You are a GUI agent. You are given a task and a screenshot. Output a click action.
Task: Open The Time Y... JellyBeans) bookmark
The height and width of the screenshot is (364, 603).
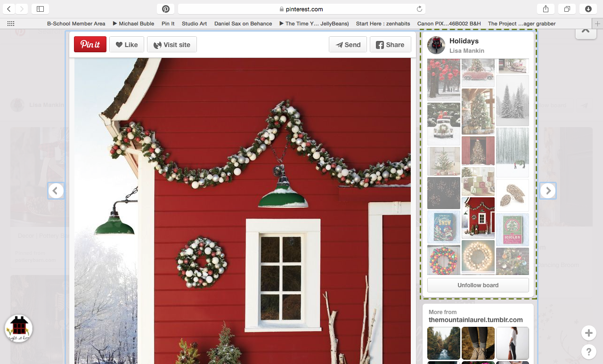tap(314, 24)
